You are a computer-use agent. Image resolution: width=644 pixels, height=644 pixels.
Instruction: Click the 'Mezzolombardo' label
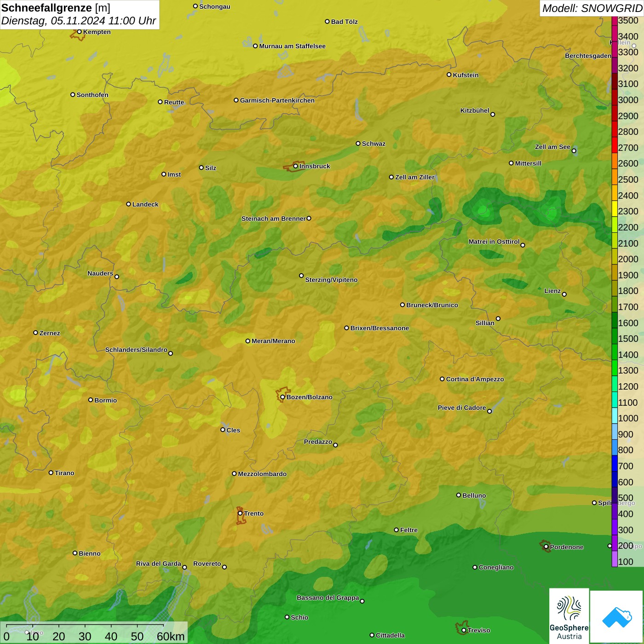click(x=262, y=474)
